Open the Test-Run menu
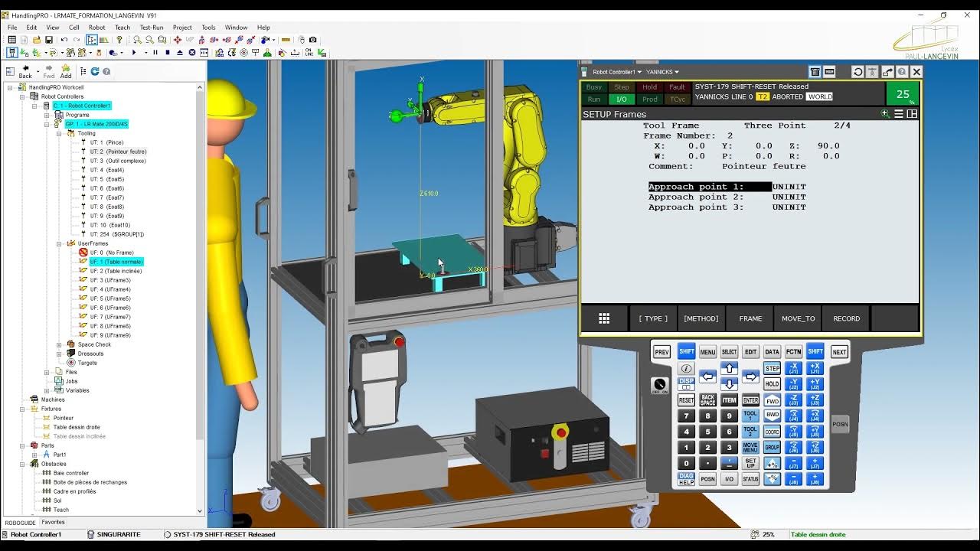The image size is (980, 551). (152, 28)
